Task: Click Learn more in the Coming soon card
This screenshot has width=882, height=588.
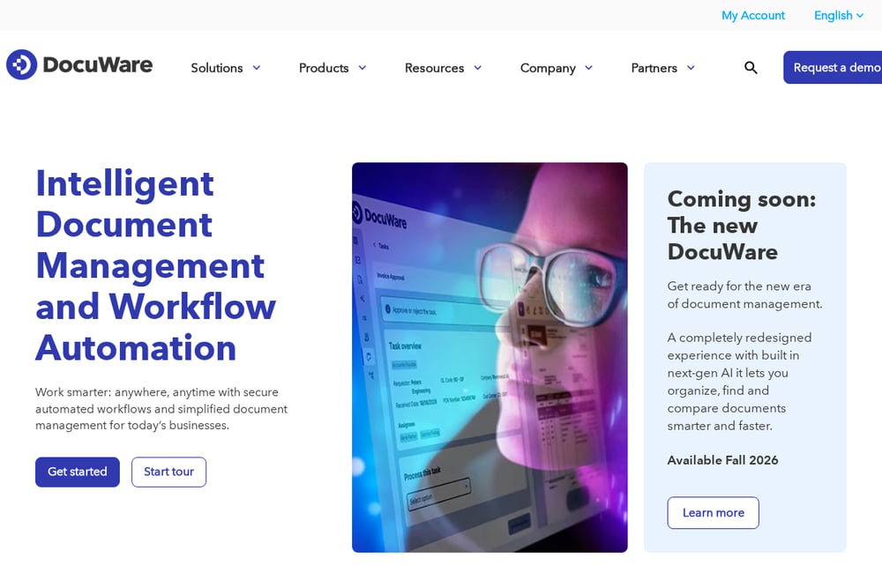Action: click(714, 513)
